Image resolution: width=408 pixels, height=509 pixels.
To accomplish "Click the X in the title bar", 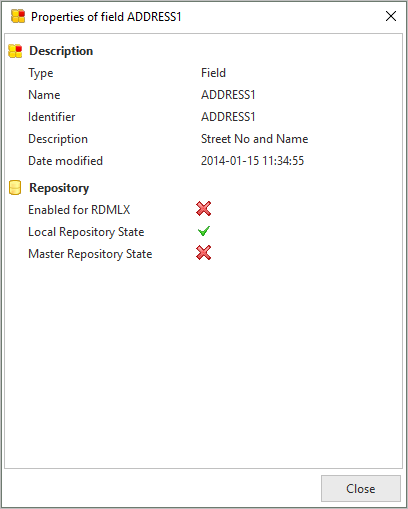I will (x=391, y=16).
